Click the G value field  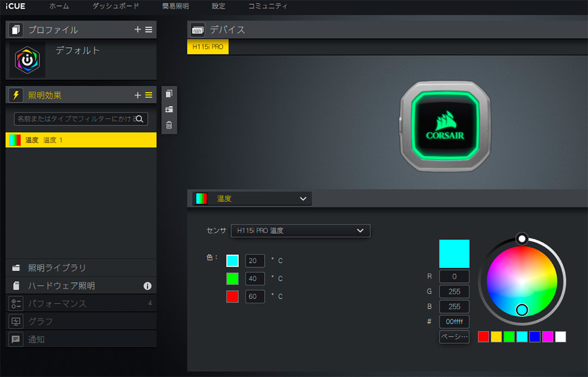[454, 292]
